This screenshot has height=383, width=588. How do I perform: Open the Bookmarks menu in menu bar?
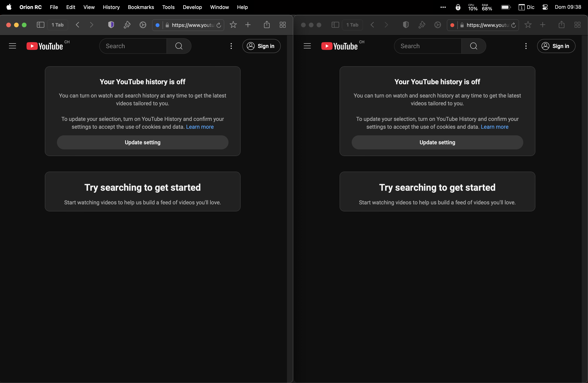[141, 7]
